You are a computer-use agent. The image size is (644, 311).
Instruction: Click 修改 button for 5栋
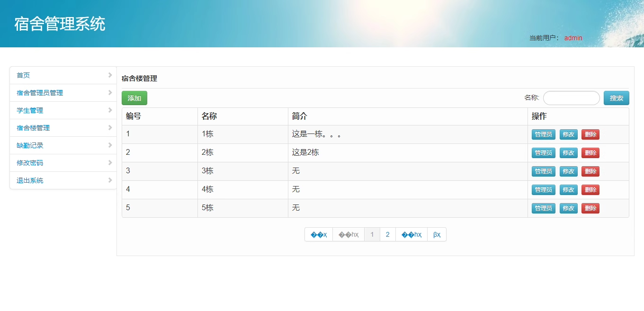point(569,208)
